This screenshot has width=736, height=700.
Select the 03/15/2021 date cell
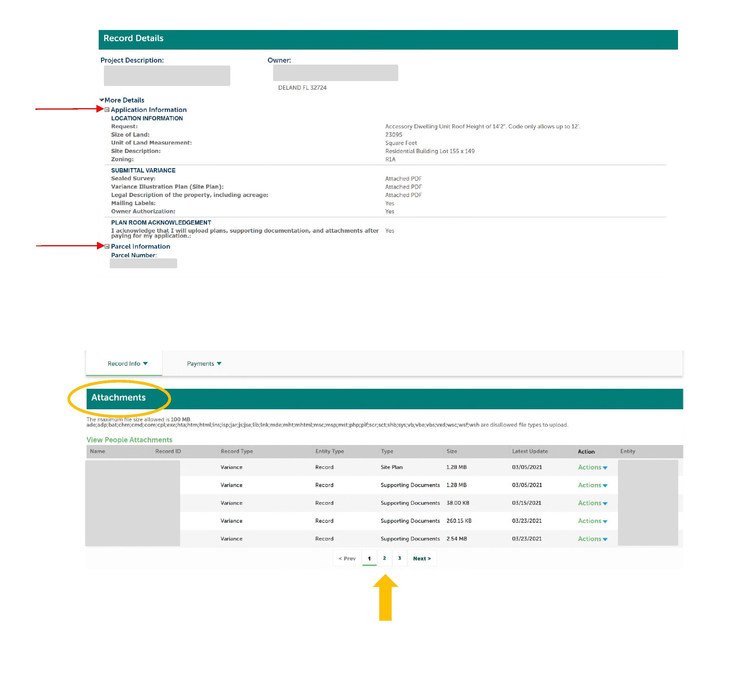(x=526, y=503)
